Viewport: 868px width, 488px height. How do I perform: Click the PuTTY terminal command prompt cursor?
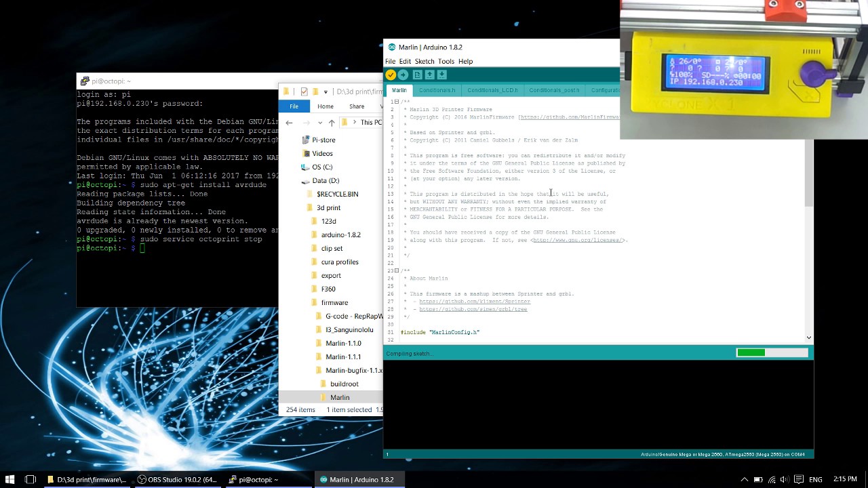(142, 249)
